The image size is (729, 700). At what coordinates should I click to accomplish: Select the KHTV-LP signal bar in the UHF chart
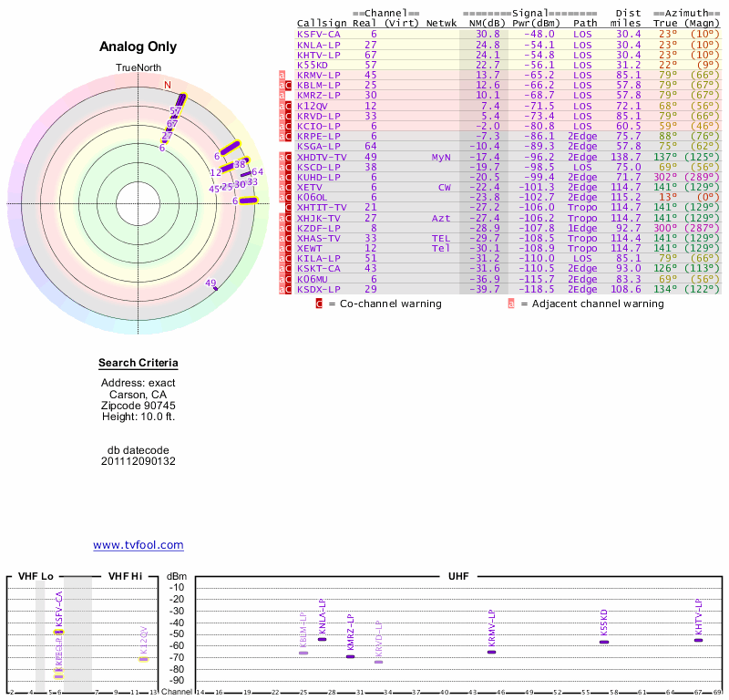[698, 640]
